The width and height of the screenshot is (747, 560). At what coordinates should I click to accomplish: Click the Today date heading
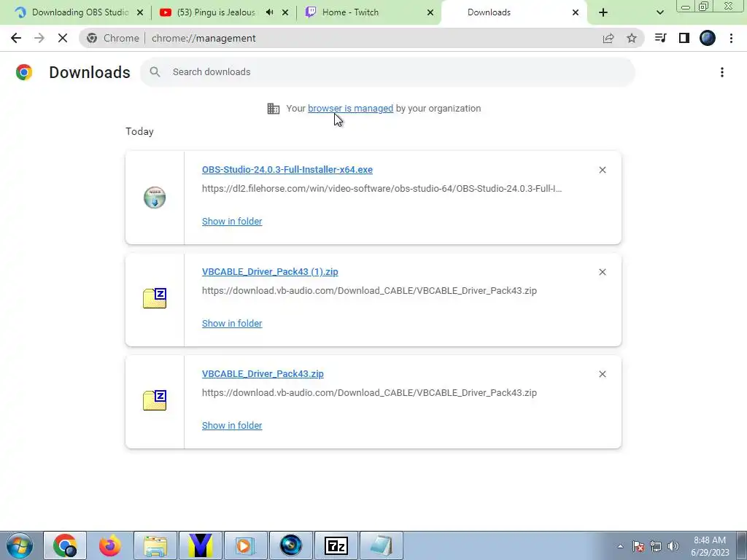click(139, 131)
